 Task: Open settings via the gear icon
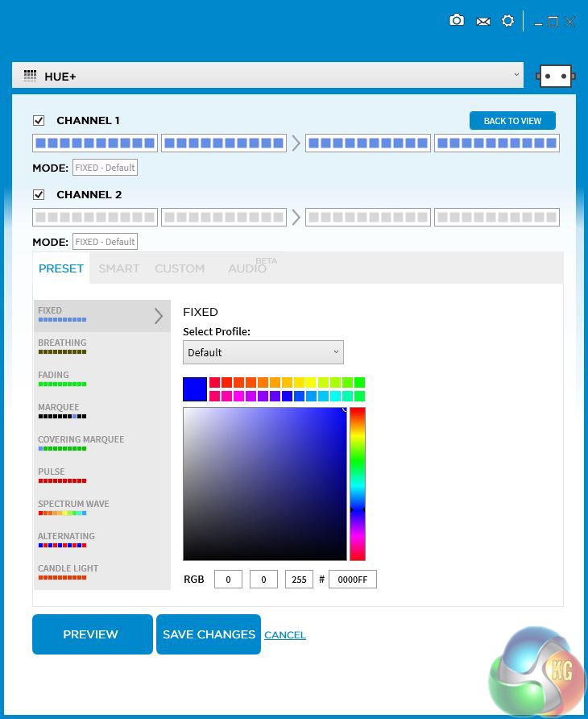click(507, 21)
